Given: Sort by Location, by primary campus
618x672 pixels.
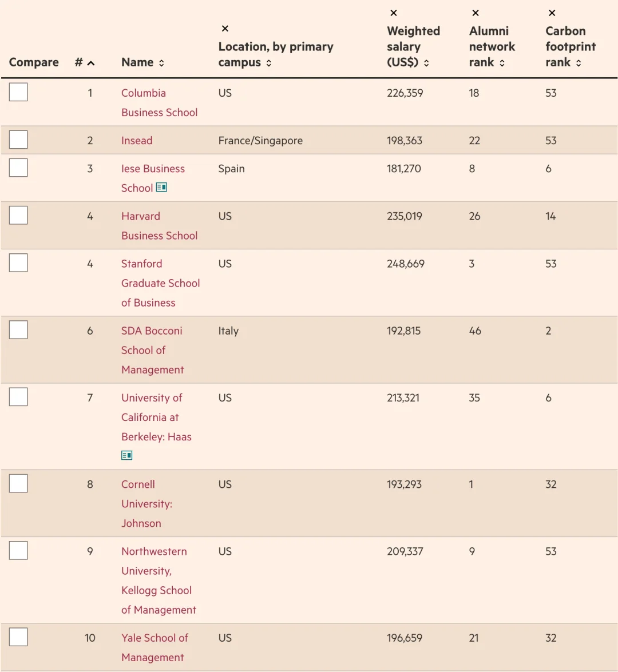Looking at the screenshot, I should [269, 63].
